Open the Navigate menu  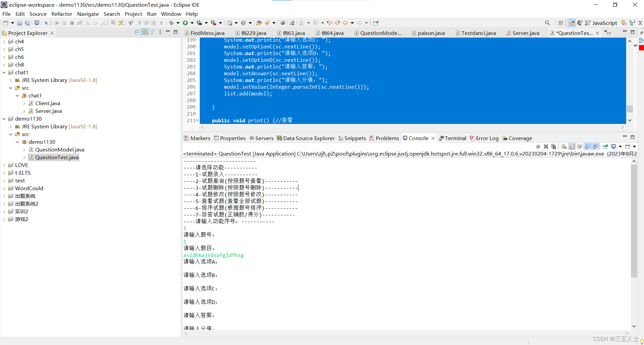pyautogui.click(x=88, y=14)
